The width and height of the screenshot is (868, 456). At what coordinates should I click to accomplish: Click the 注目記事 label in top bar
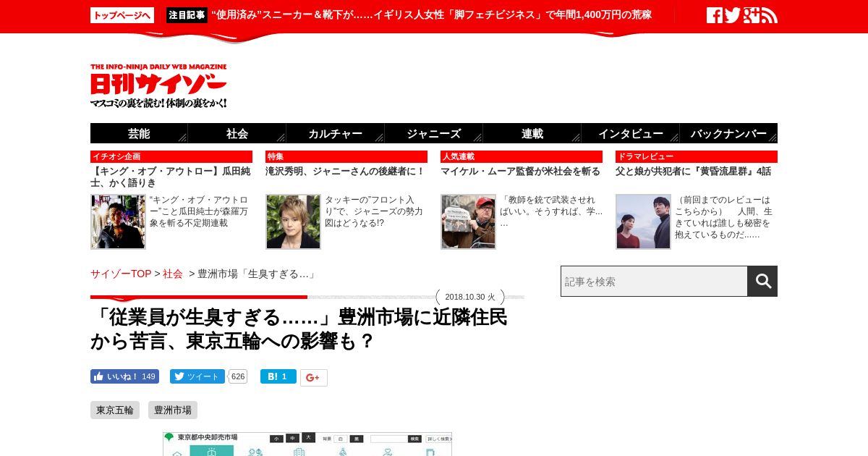[187, 15]
